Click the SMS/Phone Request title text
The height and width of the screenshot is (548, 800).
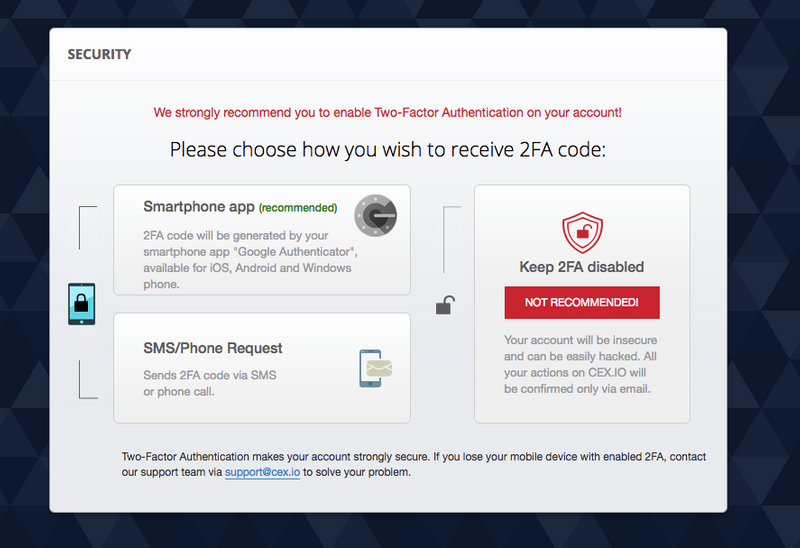[x=213, y=348]
